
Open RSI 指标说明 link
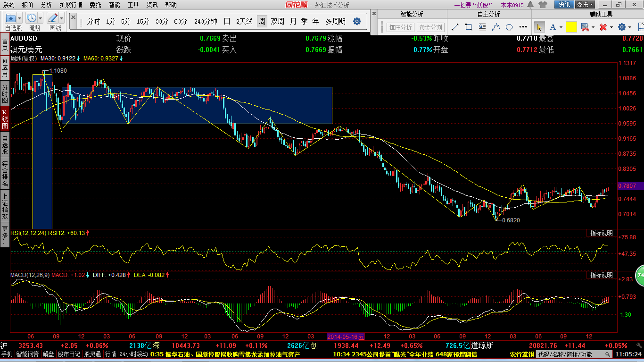click(602, 233)
